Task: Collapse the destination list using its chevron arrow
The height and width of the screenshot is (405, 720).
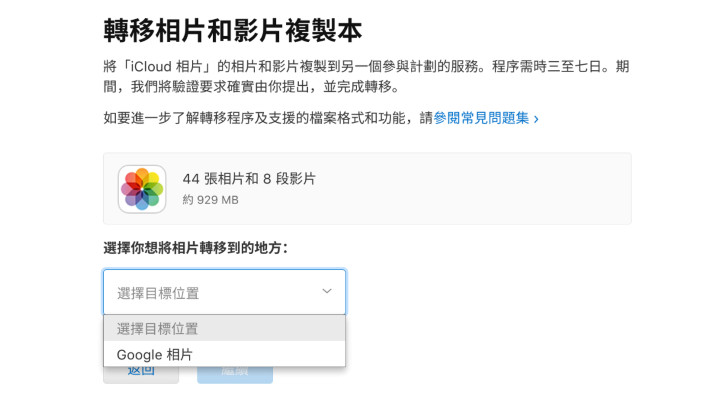Action: pos(327,291)
